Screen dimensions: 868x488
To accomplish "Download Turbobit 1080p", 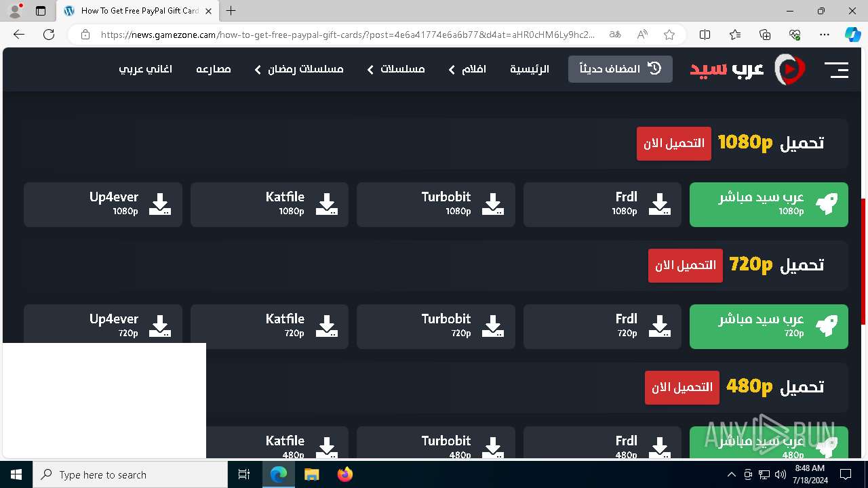I will click(435, 204).
